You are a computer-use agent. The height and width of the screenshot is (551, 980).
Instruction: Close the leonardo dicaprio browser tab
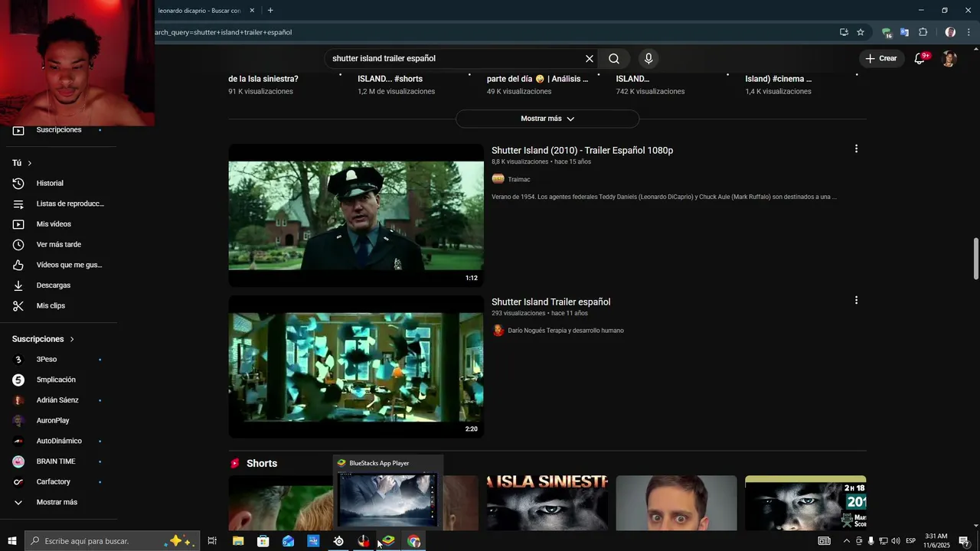coord(252,11)
